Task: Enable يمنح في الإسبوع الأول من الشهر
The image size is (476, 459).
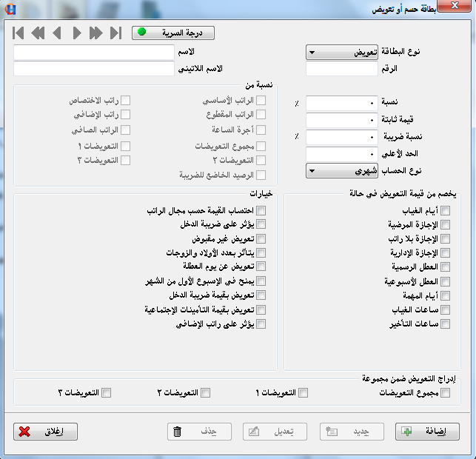Action: tap(261, 281)
